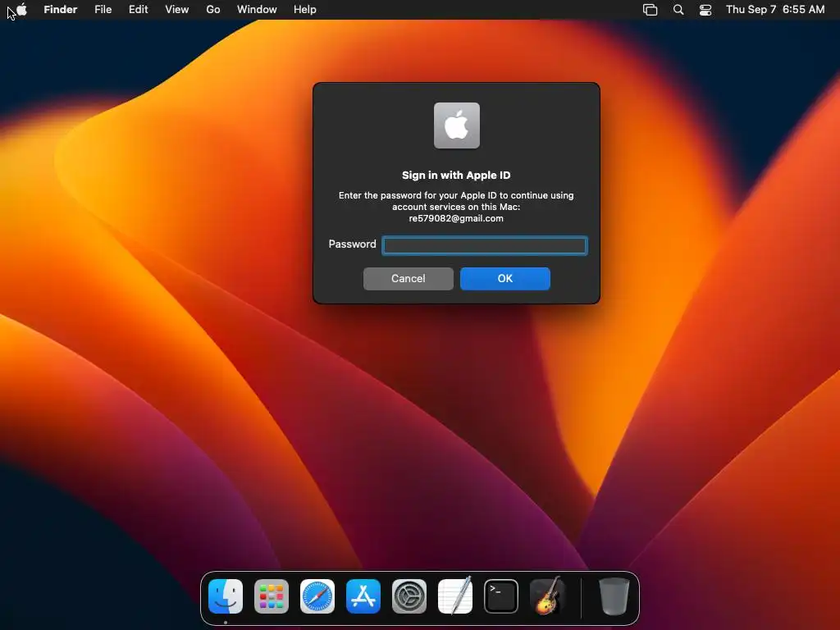Select the re579082@gmail.com address text

456,218
